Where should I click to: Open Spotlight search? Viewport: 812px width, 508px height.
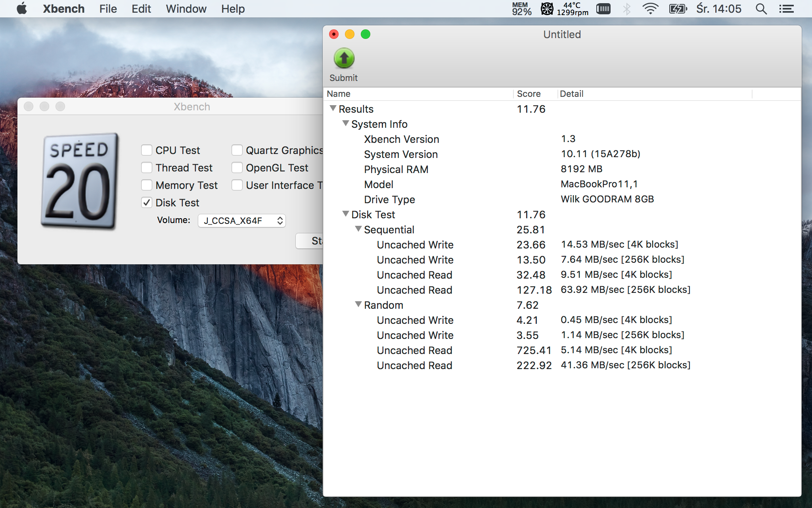click(x=761, y=9)
